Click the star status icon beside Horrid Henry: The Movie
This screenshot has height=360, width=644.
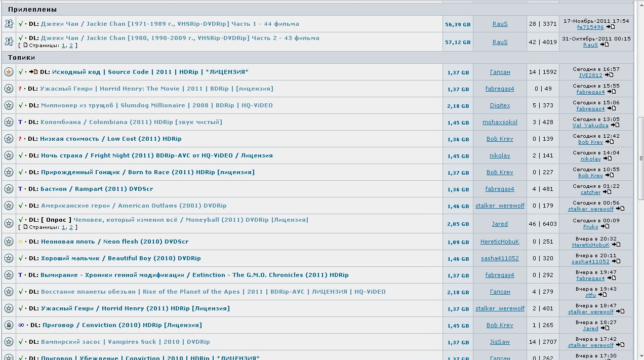pyautogui.click(x=9, y=89)
